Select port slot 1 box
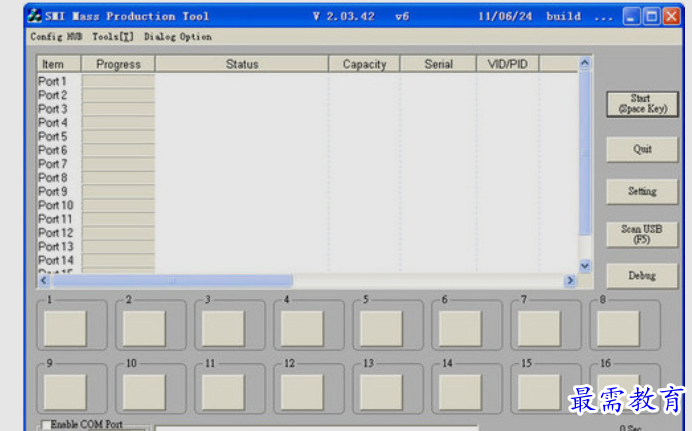 [x=65, y=328]
